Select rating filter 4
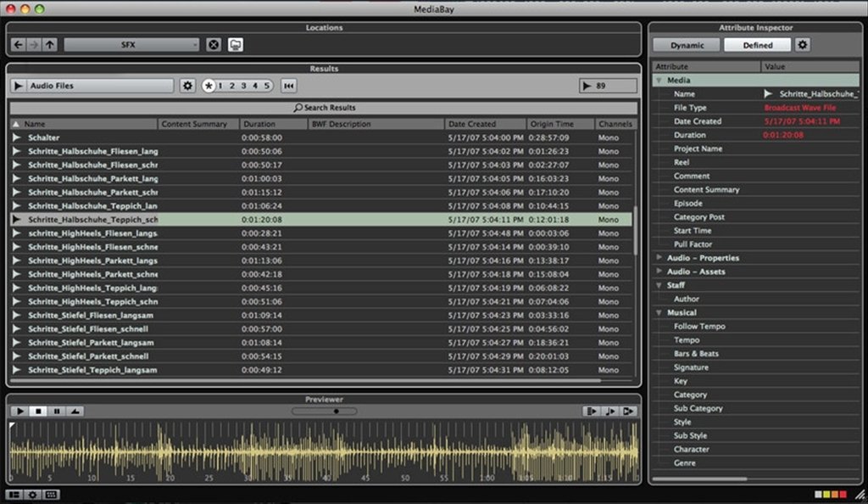 point(255,86)
